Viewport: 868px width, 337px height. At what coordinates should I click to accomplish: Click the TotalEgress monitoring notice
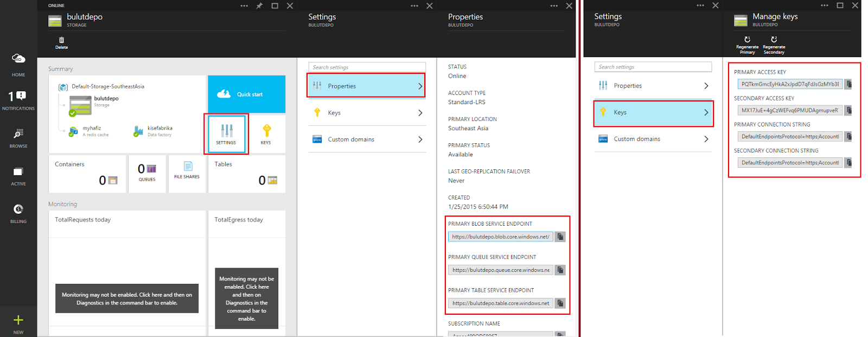pos(247,298)
